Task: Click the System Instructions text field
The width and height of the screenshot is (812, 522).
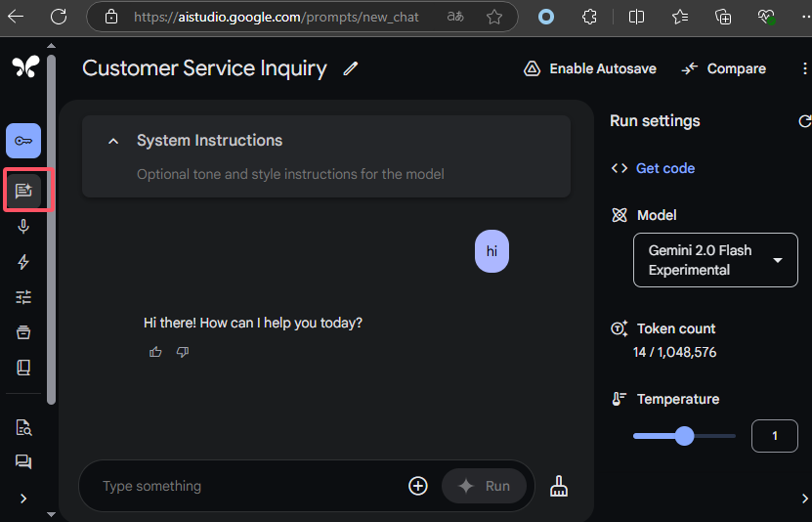Action: coord(290,174)
